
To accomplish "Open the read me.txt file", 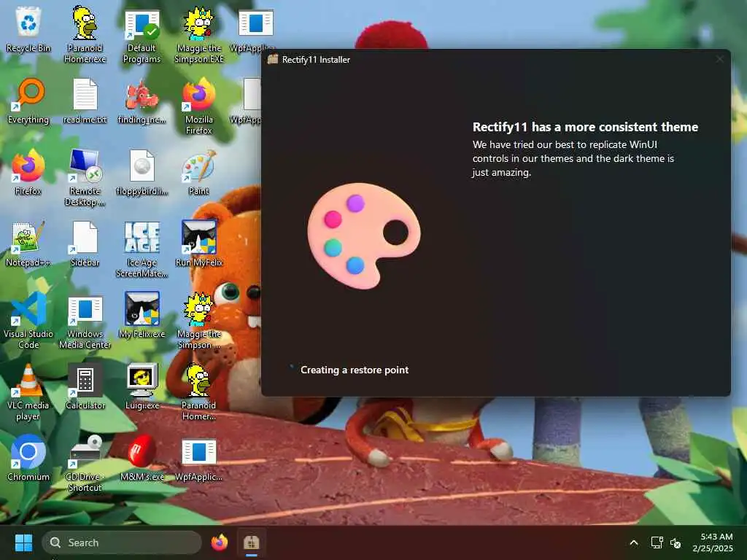I will (x=85, y=101).
